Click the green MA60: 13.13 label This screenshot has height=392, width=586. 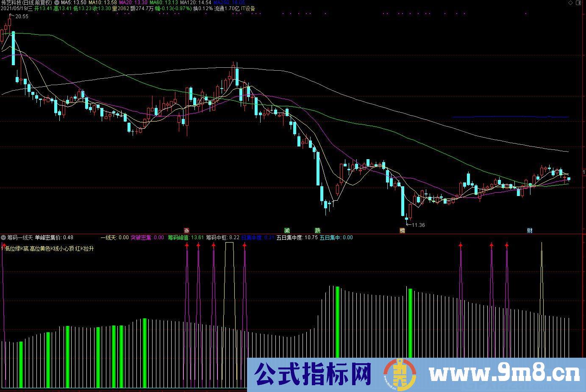(164, 3)
